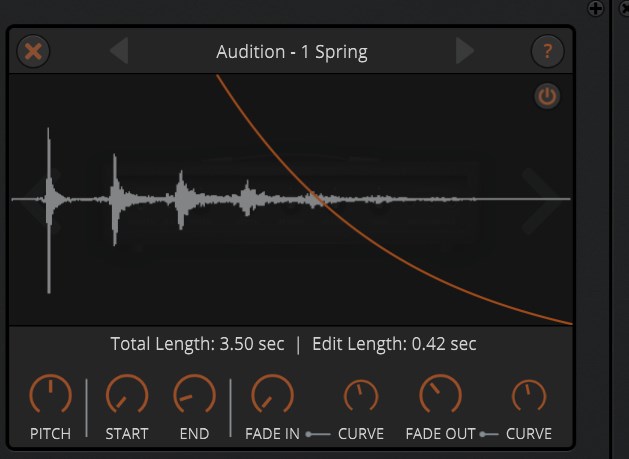The height and width of the screenshot is (459, 629).
Task: Click the FADE OUT knob
Action: click(438, 396)
